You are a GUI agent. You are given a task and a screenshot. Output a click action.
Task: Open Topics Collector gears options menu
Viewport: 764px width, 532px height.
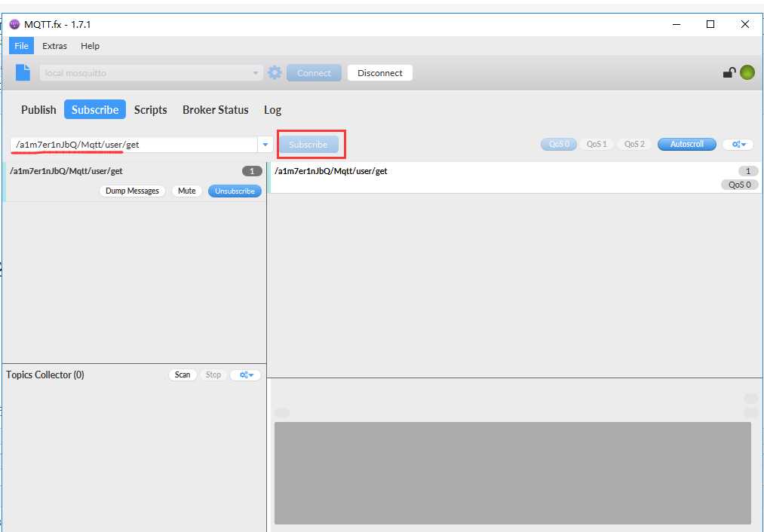click(246, 375)
